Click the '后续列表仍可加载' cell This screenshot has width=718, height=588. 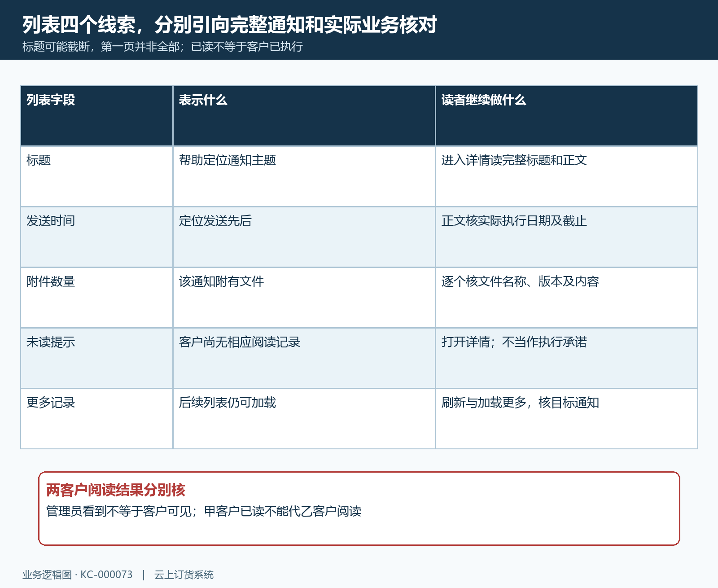(x=304, y=419)
